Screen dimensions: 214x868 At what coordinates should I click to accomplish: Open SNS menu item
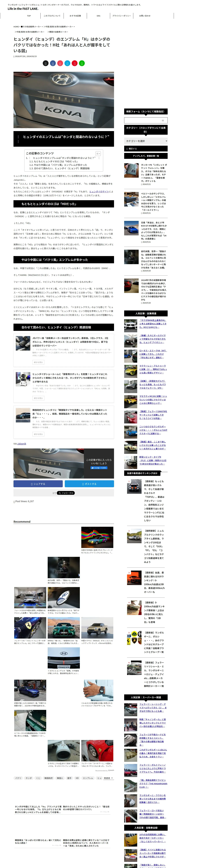98,15
